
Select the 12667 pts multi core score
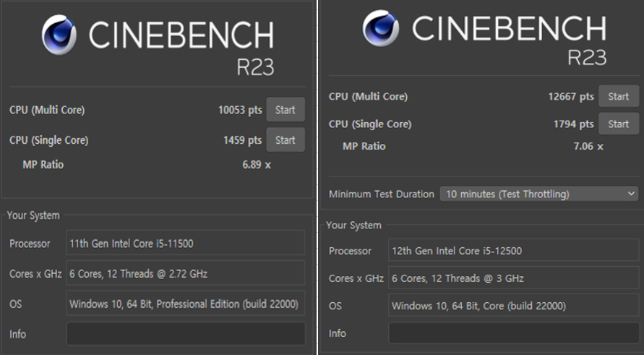tap(571, 97)
